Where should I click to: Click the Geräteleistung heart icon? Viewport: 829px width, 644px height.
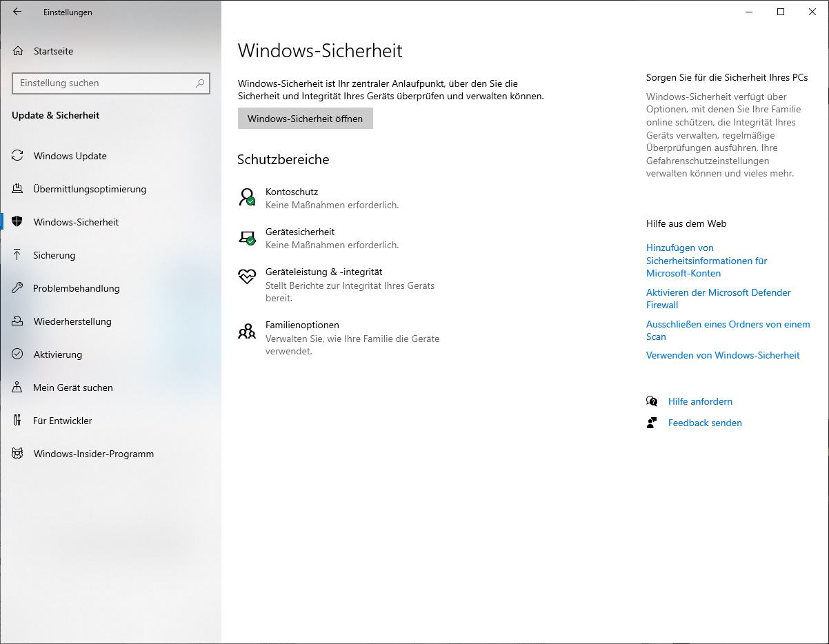point(247,277)
